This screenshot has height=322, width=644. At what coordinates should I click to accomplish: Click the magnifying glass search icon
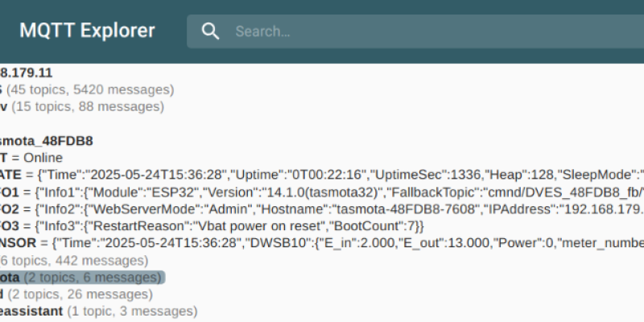click(x=210, y=31)
